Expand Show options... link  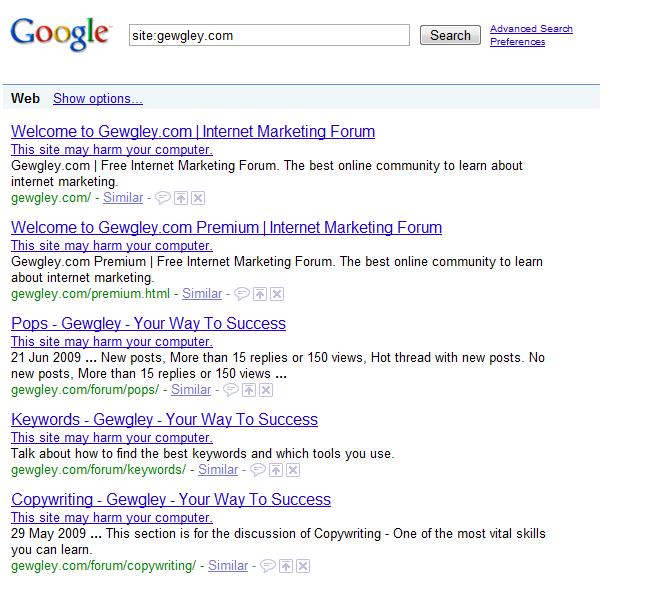pyautogui.click(x=98, y=99)
